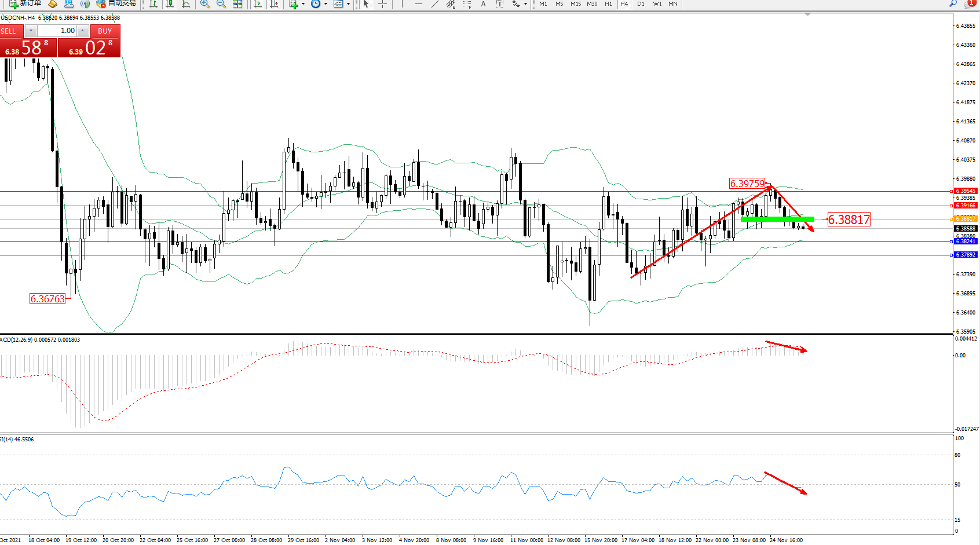Switch to the D1 timeframe
The image size is (980, 545).
click(641, 4)
